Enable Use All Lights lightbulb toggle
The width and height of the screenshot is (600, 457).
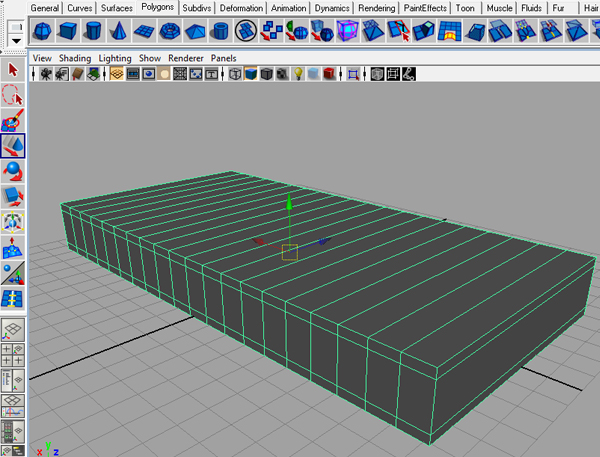click(297, 74)
